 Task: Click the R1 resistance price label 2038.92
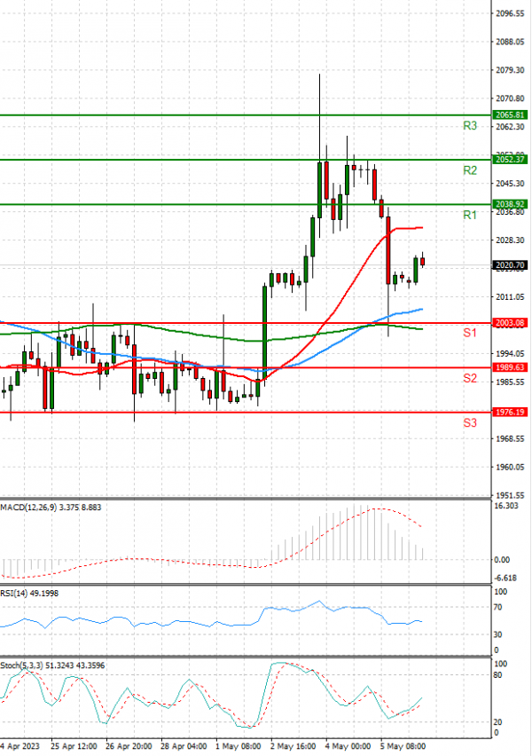509,204
